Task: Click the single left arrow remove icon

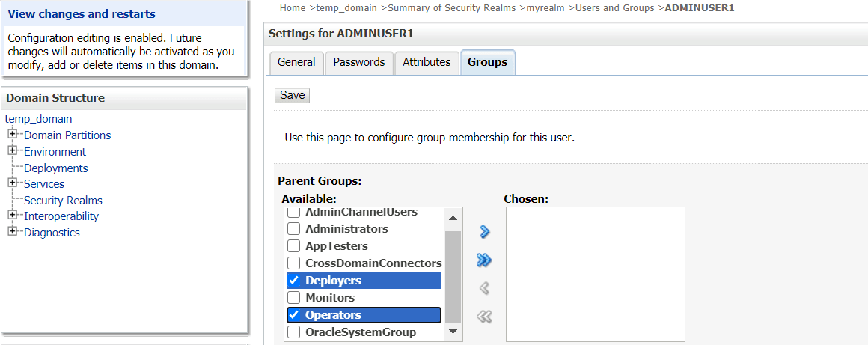Action: click(x=484, y=288)
